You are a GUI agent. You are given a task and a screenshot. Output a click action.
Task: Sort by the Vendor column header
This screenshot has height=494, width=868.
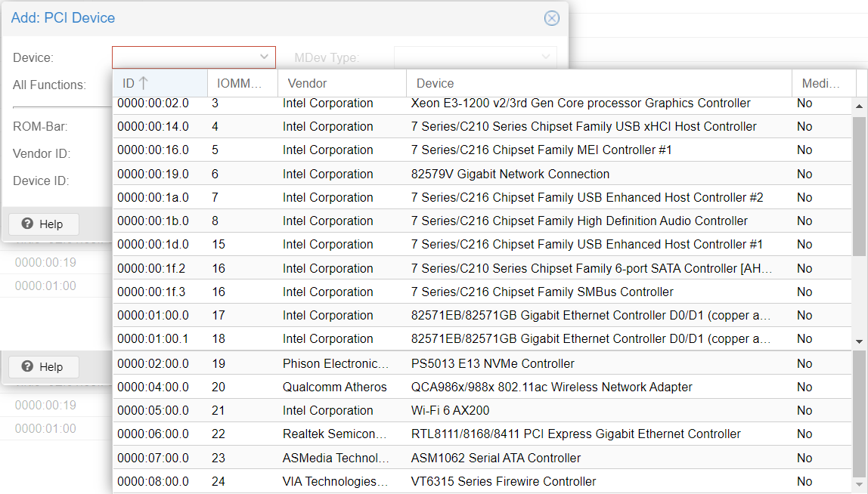click(340, 83)
